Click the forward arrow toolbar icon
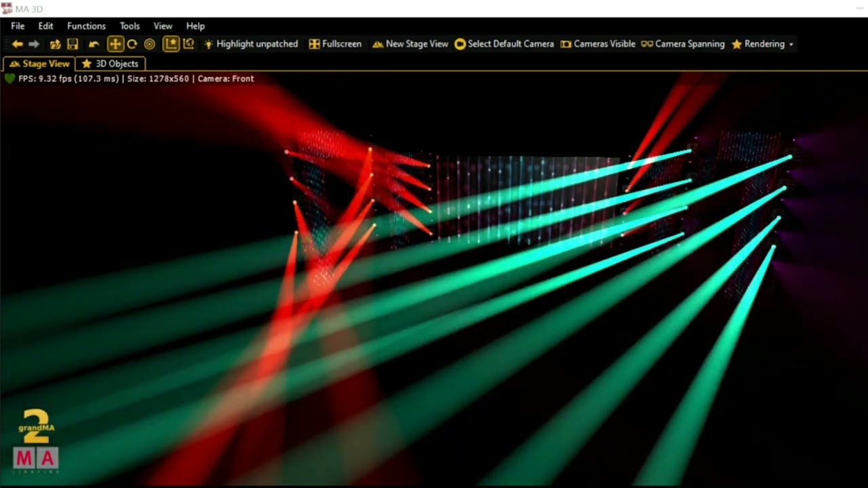868x488 pixels. [34, 44]
